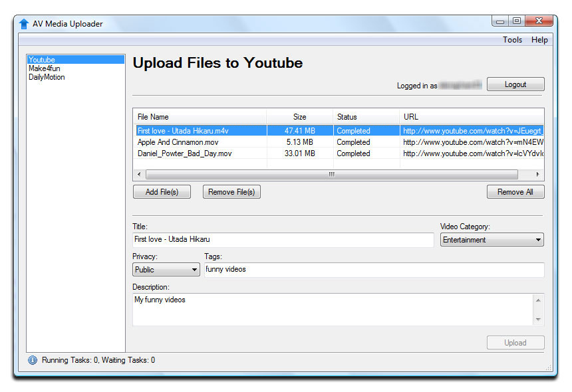Click the info icon in the status bar
The image size is (572, 392).
(x=33, y=360)
